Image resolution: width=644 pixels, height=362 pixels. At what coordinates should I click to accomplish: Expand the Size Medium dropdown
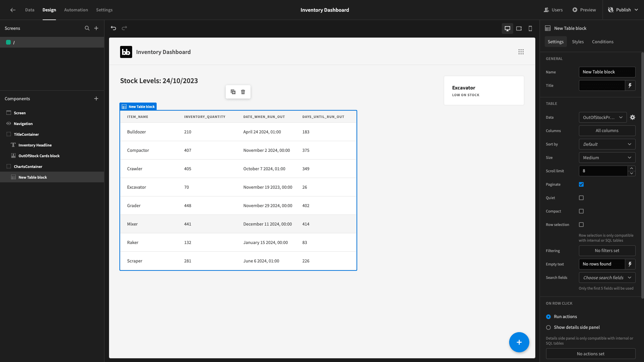[607, 158]
